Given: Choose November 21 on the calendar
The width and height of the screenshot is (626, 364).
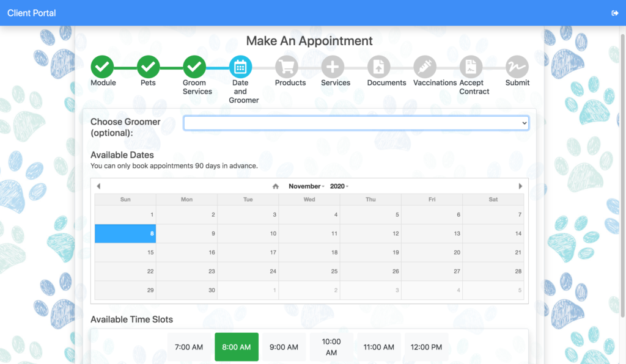Looking at the screenshot, I should (493, 252).
